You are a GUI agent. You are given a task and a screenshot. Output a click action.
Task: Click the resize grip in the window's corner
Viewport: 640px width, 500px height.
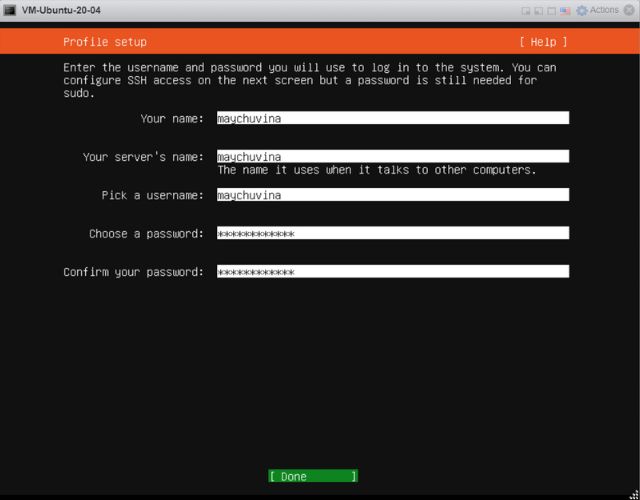(x=634, y=494)
